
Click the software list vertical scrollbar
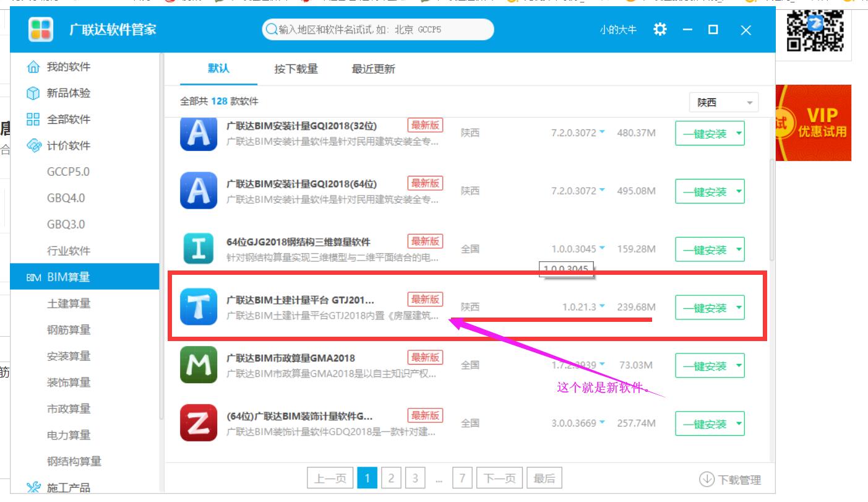pos(771,210)
